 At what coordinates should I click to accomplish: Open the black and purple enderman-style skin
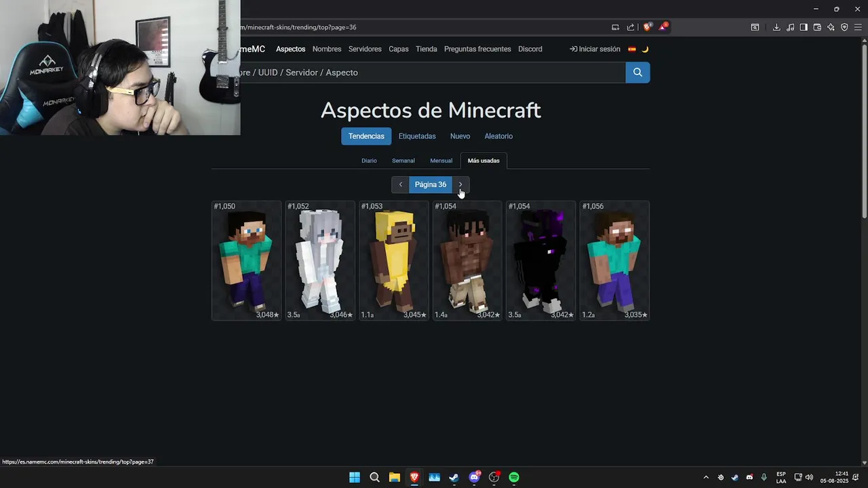tap(540, 261)
